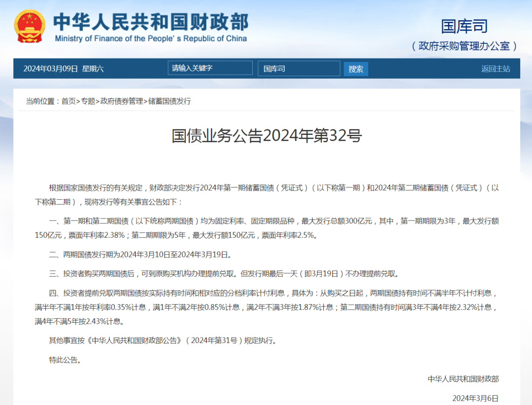
Task: Click the paragraph about 两期国债发行期
Action: point(140,254)
